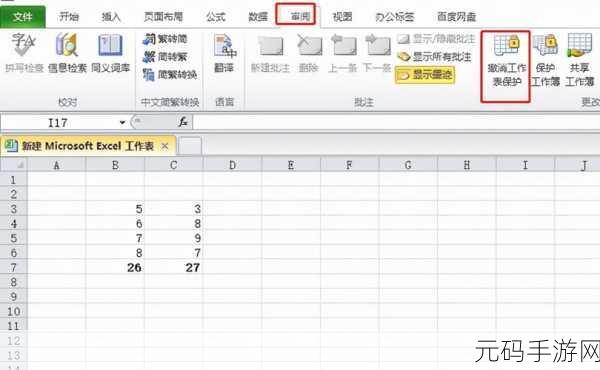Click cell B4 containing 6
This screenshot has width=600, height=370.
[115, 223]
